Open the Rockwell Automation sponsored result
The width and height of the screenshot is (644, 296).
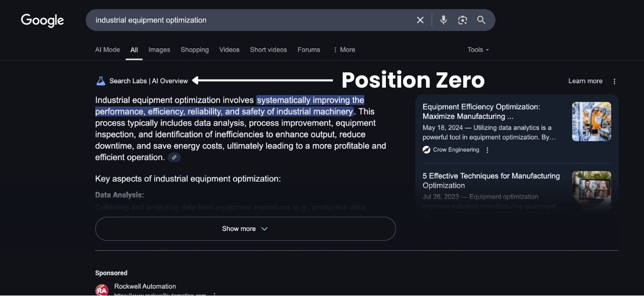145,286
